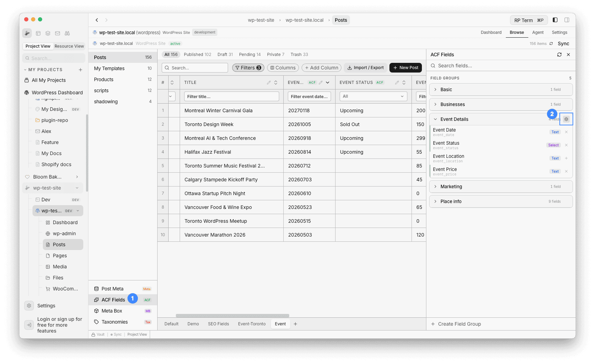Switch to the Dashboard tab
The height and width of the screenshot is (364, 595).
click(491, 32)
